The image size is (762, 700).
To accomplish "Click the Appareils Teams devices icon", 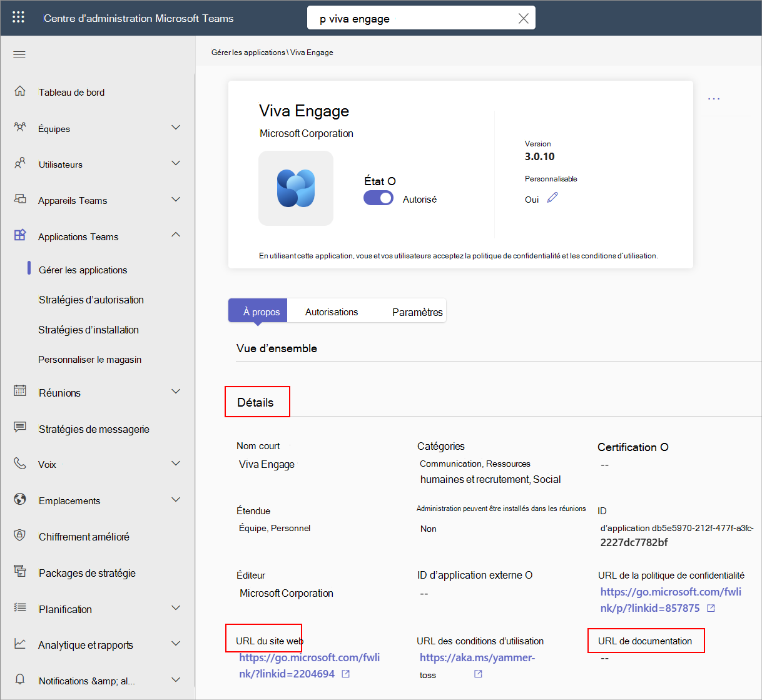I will (x=20, y=200).
